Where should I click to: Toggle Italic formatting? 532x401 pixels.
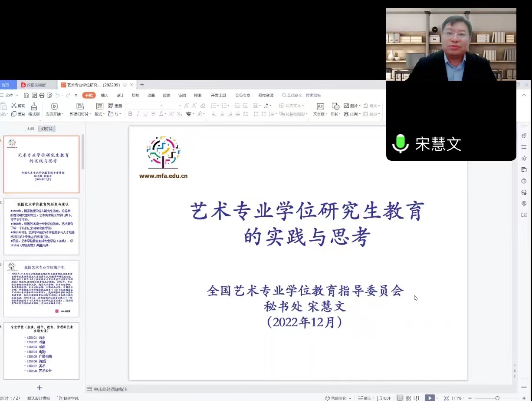[x=138, y=114]
